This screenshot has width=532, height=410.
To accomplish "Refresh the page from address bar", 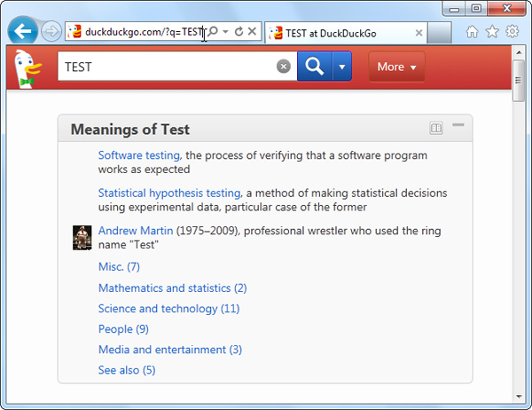I will pyautogui.click(x=239, y=32).
